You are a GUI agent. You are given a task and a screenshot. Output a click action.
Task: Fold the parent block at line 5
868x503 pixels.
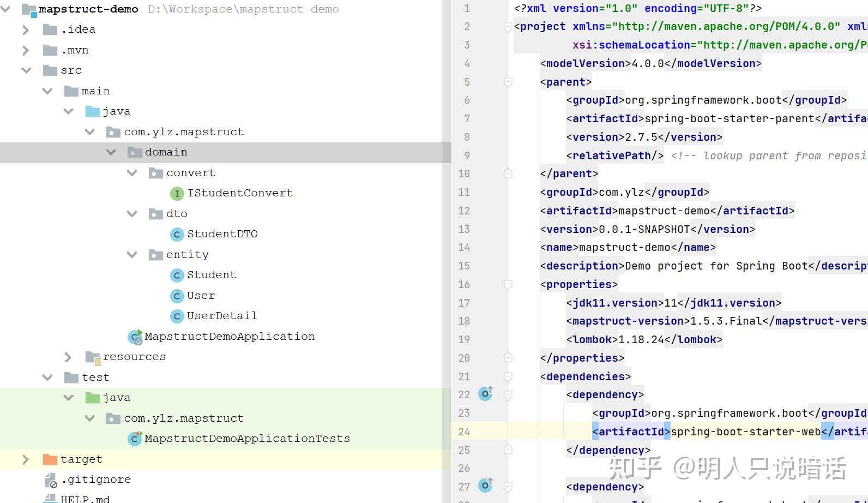pos(508,82)
